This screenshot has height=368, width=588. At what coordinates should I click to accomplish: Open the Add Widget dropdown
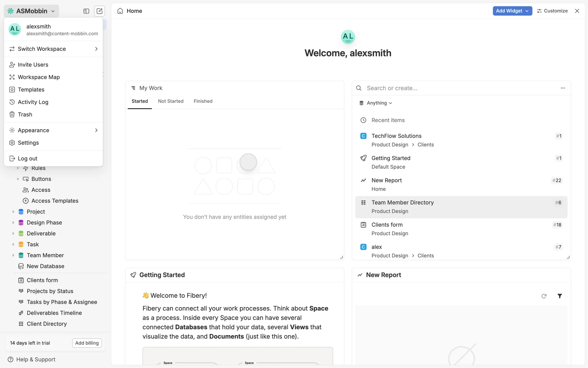pos(512,11)
